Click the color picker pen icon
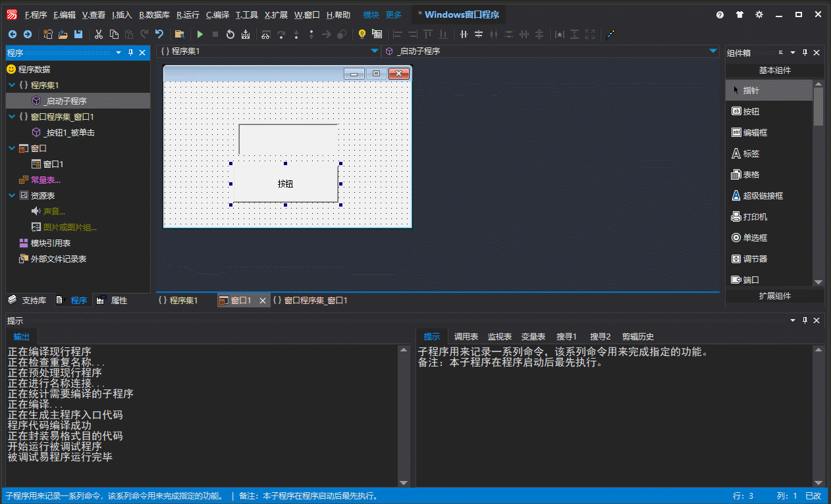Image resolution: width=831 pixels, height=504 pixels. coord(610,34)
